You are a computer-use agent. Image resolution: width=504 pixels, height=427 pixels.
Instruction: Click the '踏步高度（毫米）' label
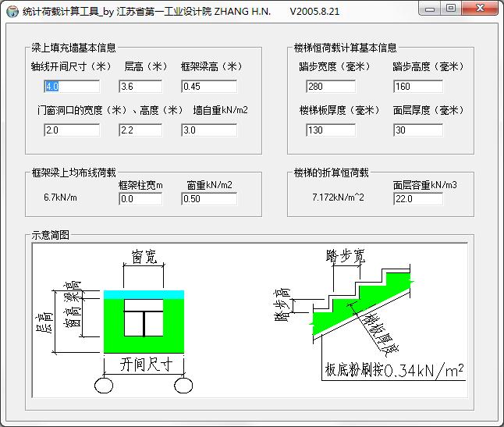coord(428,66)
